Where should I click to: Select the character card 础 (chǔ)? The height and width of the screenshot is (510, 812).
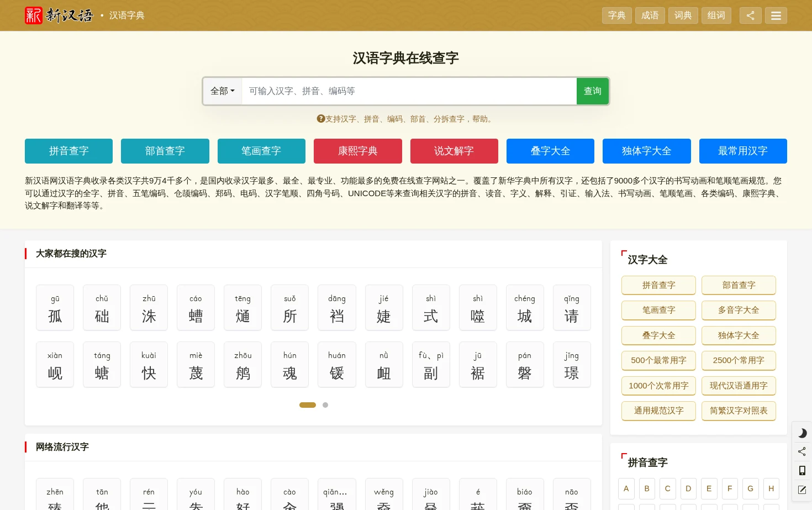click(102, 308)
